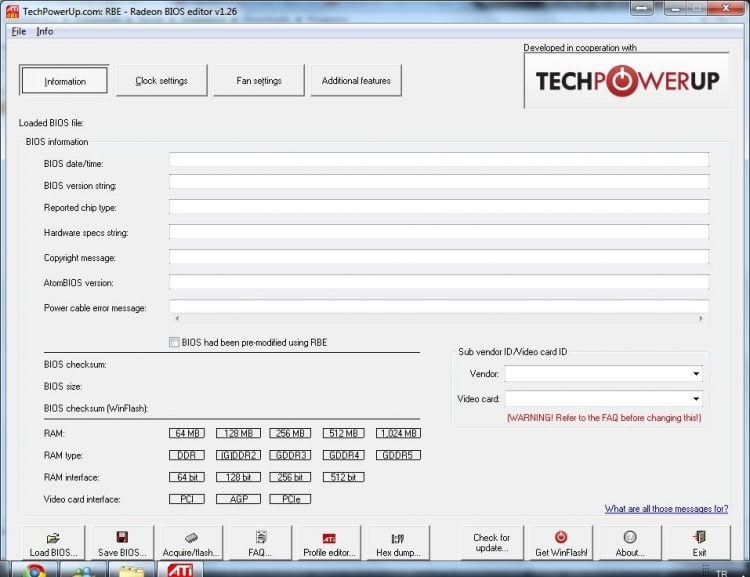The width and height of the screenshot is (750, 577).
Task: Select the GDDR5 RAM type indicator
Action: [398, 455]
